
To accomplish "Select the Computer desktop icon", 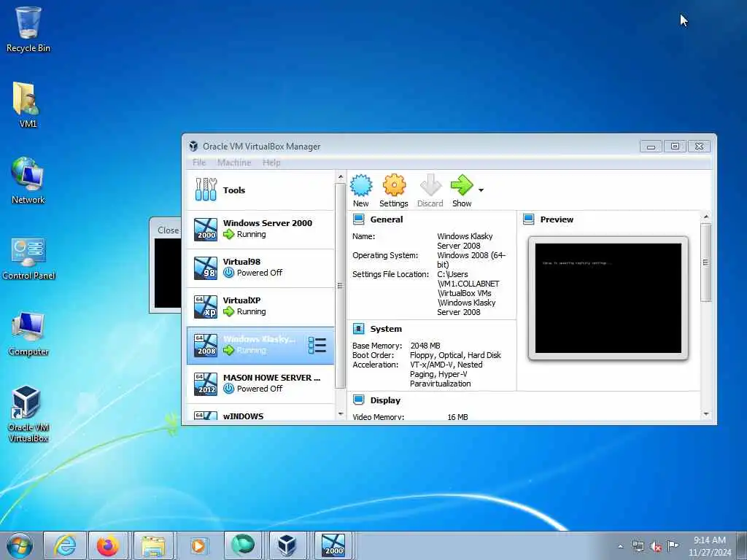I will click(28, 334).
